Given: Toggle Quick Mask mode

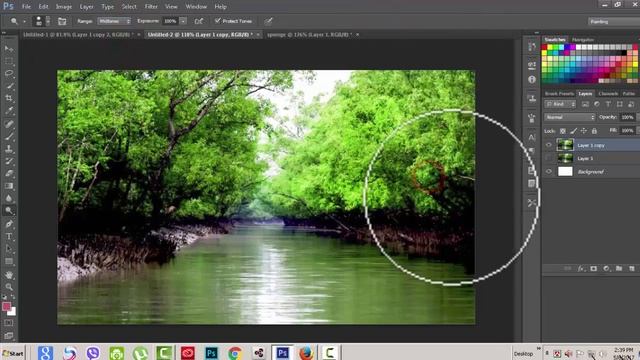Looking at the screenshot, I should (x=9, y=323).
